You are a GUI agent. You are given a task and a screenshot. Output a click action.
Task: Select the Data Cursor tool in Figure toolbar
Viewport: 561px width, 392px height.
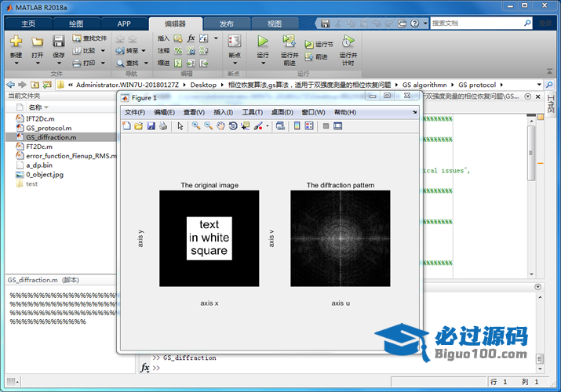click(x=245, y=125)
